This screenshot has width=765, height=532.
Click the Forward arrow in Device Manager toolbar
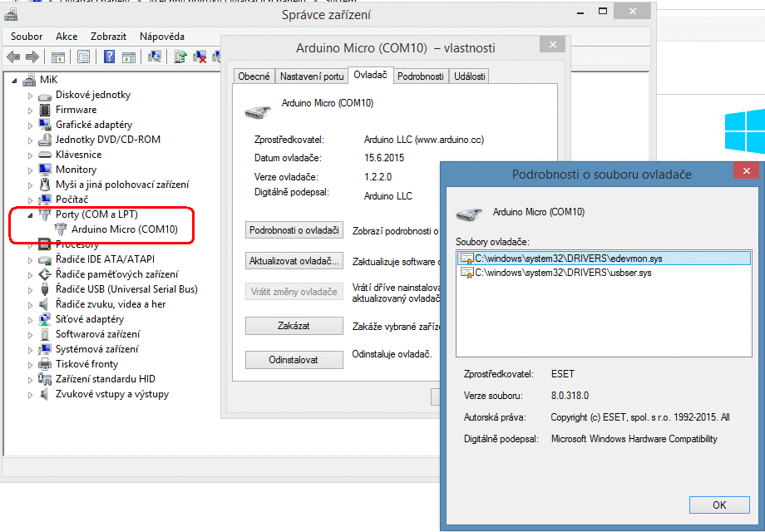coord(32,57)
